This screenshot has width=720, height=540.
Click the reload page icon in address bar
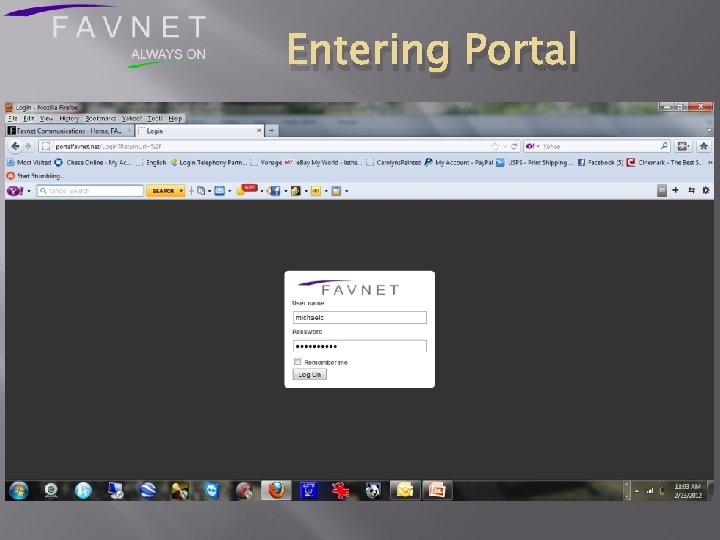514,146
